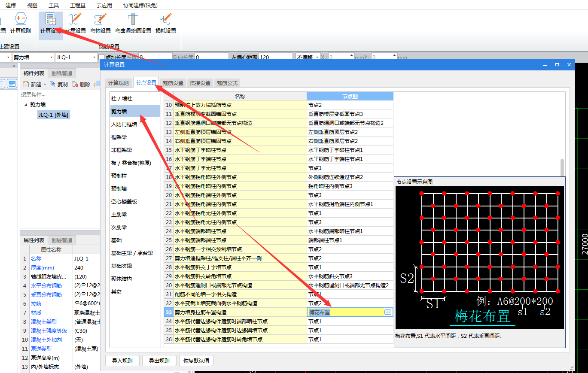Select row 水平钢筋丁字暗柱节点
The height and width of the screenshot is (373, 588).
point(240,150)
